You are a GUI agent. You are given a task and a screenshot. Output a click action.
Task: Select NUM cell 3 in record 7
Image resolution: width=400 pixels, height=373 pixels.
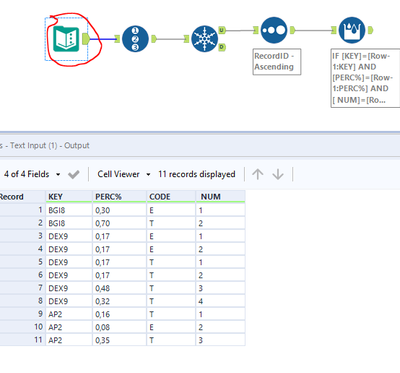[x=221, y=288]
